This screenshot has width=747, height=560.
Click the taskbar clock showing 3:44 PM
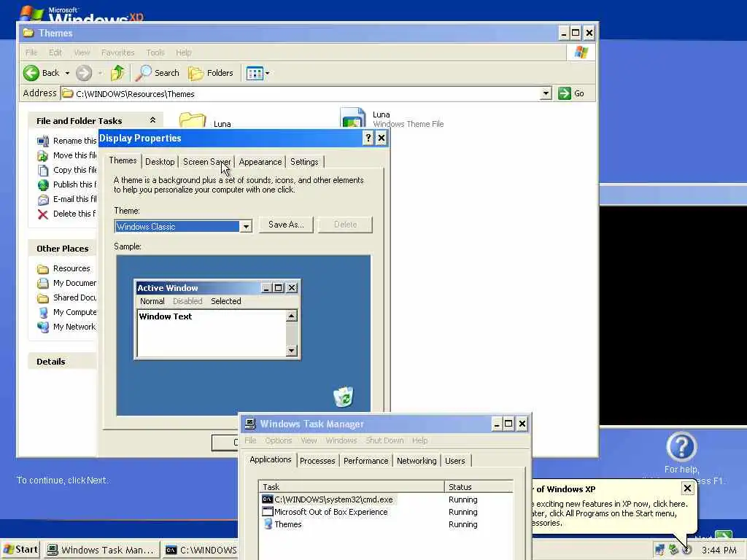point(719,551)
